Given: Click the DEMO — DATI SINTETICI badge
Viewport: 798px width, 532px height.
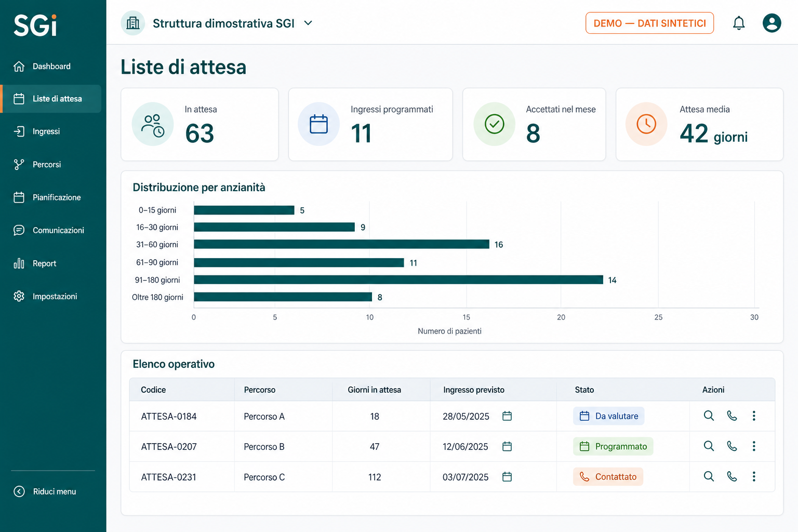Looking at the screenshot, I should pyautogui.click(x=649, y=23).
